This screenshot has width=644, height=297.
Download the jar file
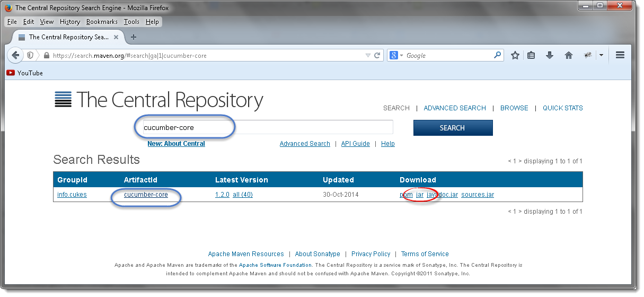click(x=420, y=195)
